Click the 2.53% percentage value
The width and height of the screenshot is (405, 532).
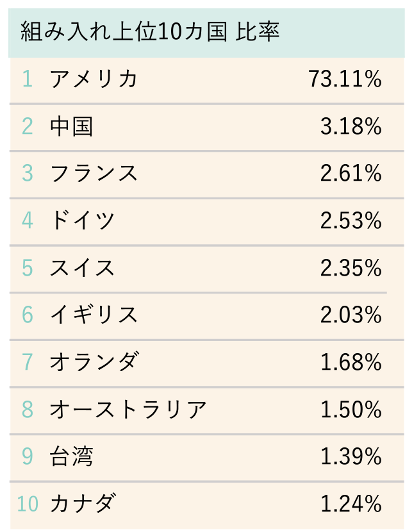click(x=351, y=220)
